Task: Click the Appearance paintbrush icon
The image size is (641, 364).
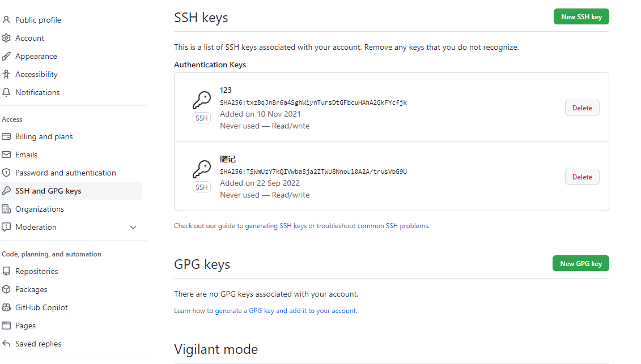Action: (6, 56)
